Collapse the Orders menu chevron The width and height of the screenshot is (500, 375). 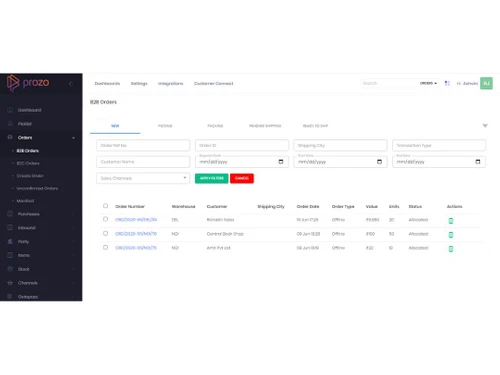click(x=73, y=138)
